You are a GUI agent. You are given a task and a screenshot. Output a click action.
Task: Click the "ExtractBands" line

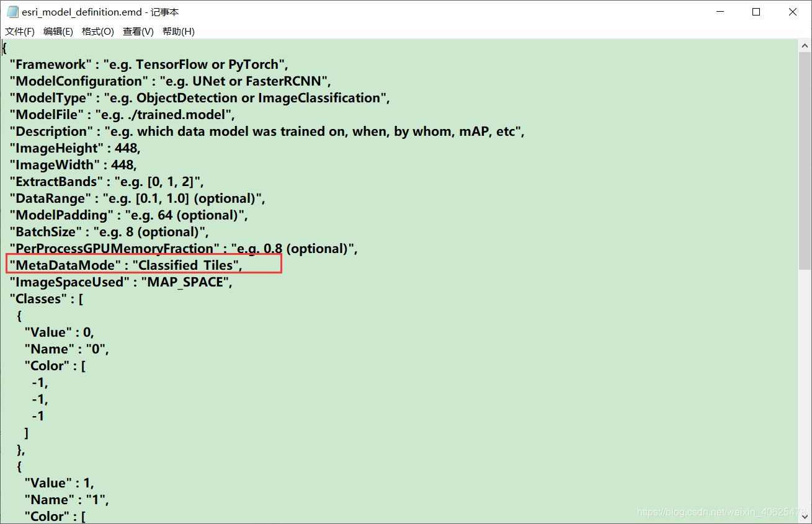point(106,182)
